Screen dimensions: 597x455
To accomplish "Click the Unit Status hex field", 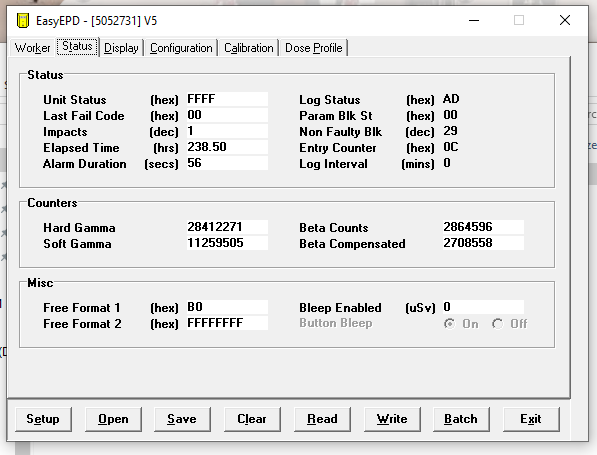I will [x=227, y=99].
